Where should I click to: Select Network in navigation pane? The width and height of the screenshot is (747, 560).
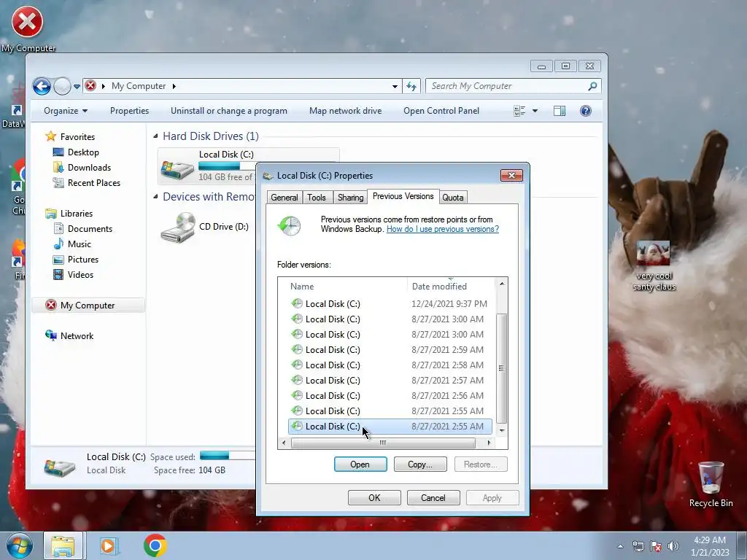point(69,335)
